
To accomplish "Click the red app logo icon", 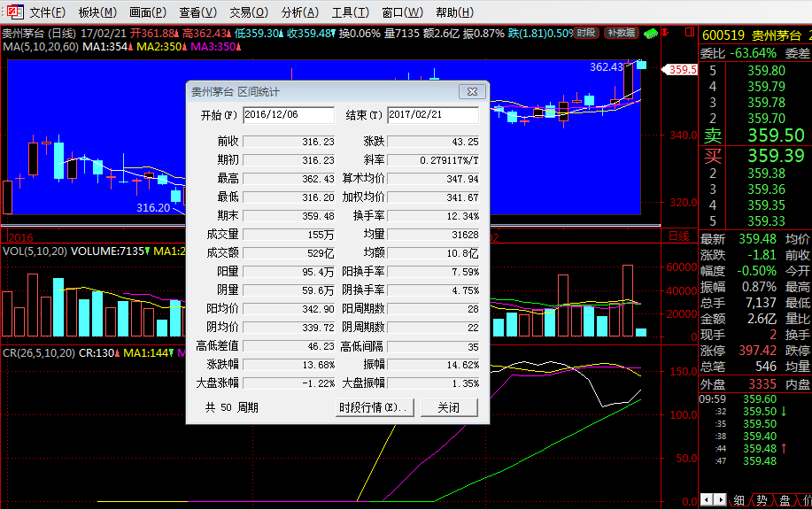I will [16, 12].
